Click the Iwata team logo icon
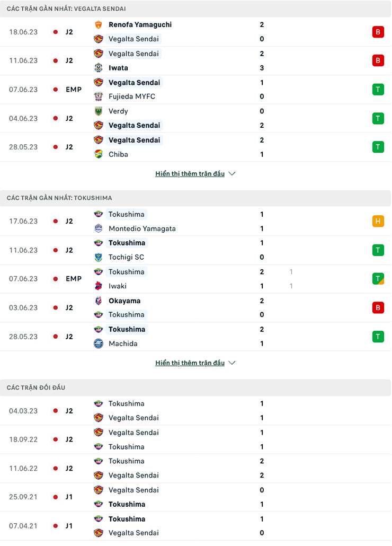Screen dimensions: 392x546 pyautogui.click(x=99, y=68)
